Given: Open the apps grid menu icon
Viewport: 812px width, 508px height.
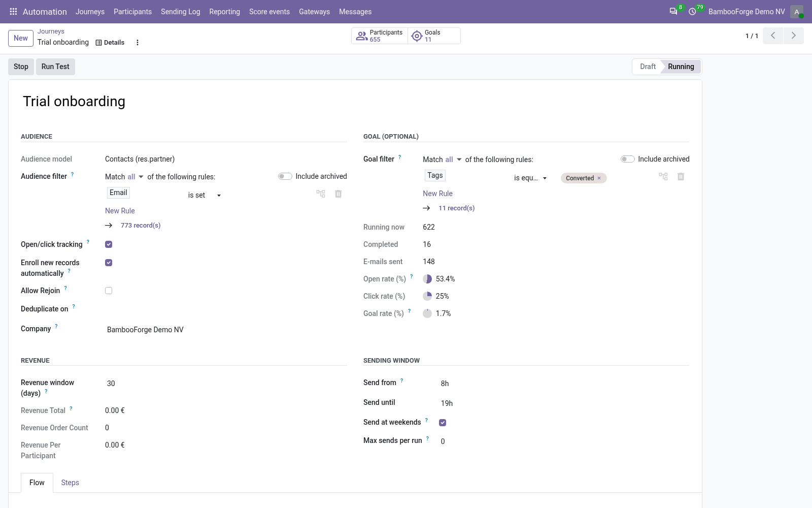Looking at the screenshot, I should tap(13, 11).
